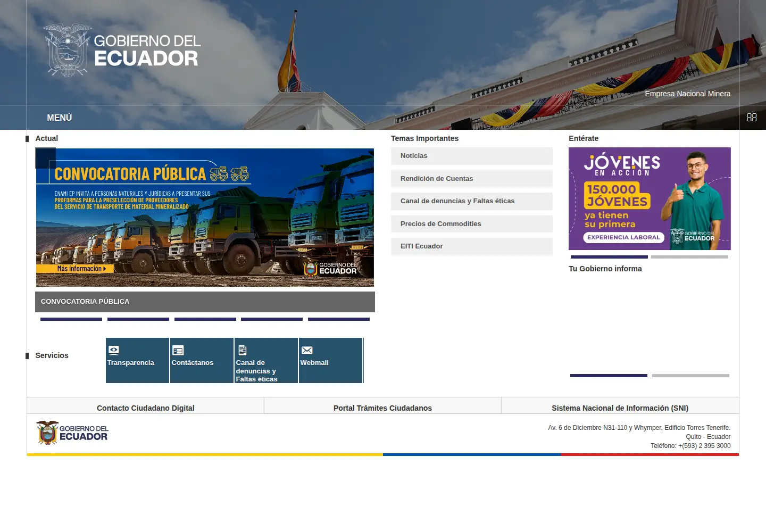The height and width of the screenshot is (532, 766).
Task: Open the Transparencia service icon
Action: (114, 350)
